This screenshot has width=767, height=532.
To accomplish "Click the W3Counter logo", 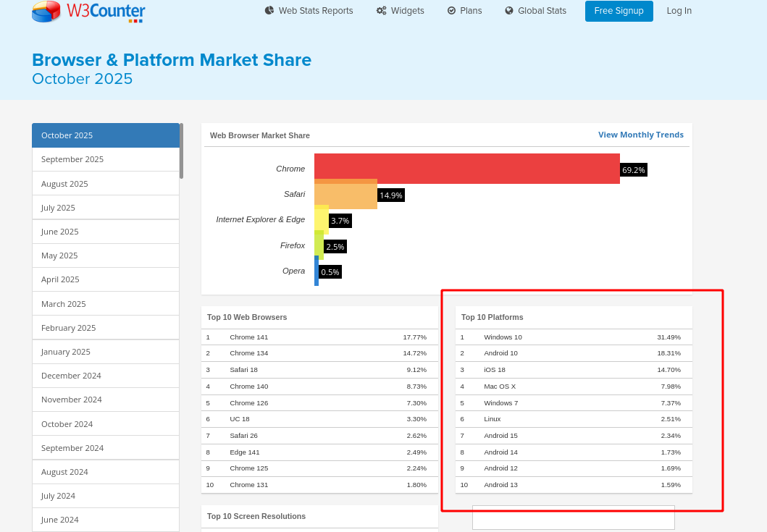I will pos(88,12).
